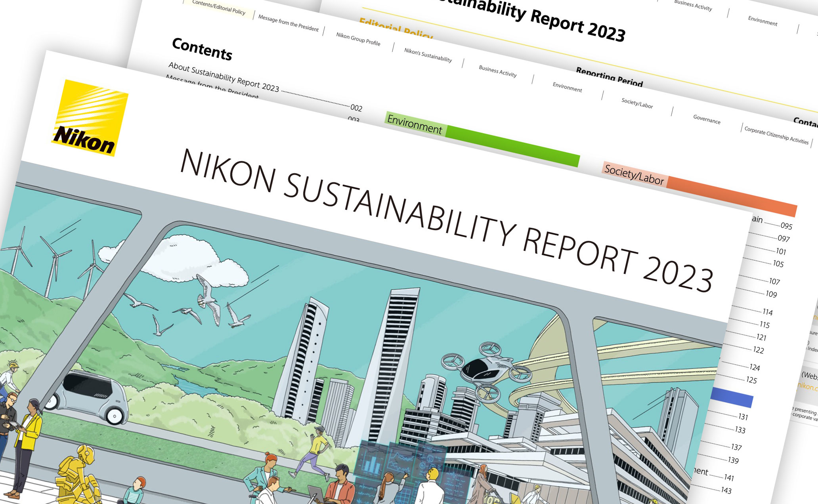This screenshot has width=818, height=504.
Task: Switch to the Nikon Group Profile tab
Action: click(x=358, y=39)
